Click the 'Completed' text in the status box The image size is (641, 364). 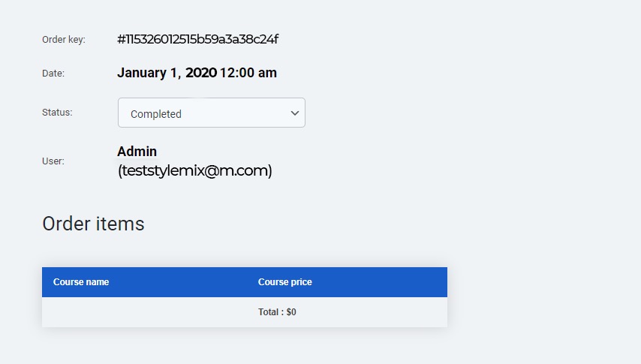pos(156,114)
